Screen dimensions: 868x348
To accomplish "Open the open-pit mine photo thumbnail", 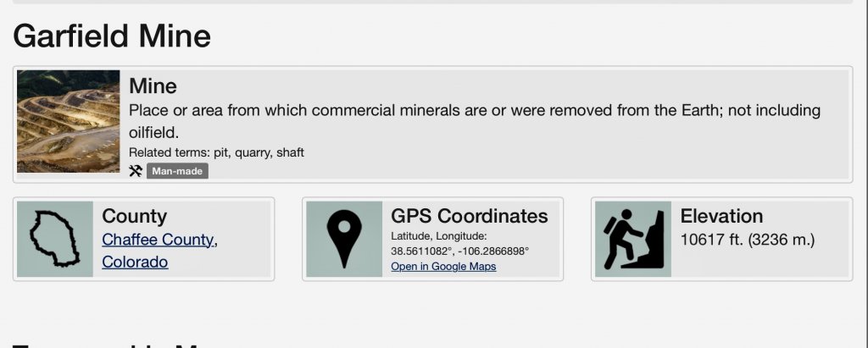I will [69, 122].
